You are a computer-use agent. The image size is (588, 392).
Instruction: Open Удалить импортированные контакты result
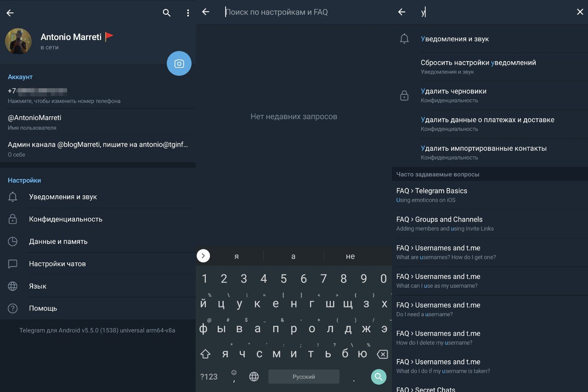coord(490,152)
